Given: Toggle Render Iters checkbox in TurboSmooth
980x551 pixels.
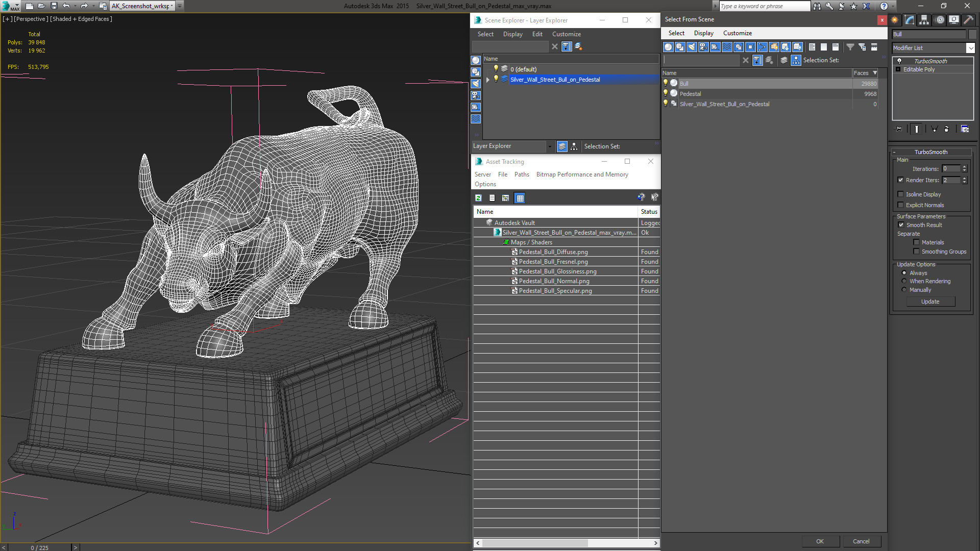Looking at the screenshot, I should [901, 180].
